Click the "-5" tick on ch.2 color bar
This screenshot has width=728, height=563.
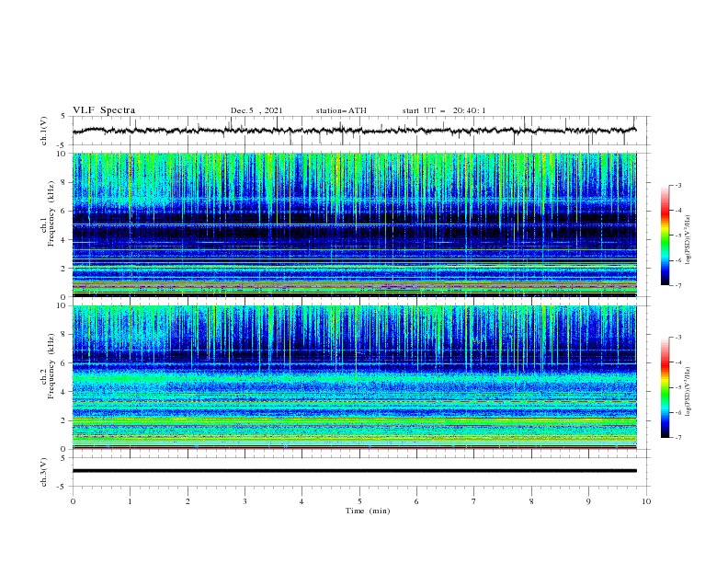click(x=678, y=387)
